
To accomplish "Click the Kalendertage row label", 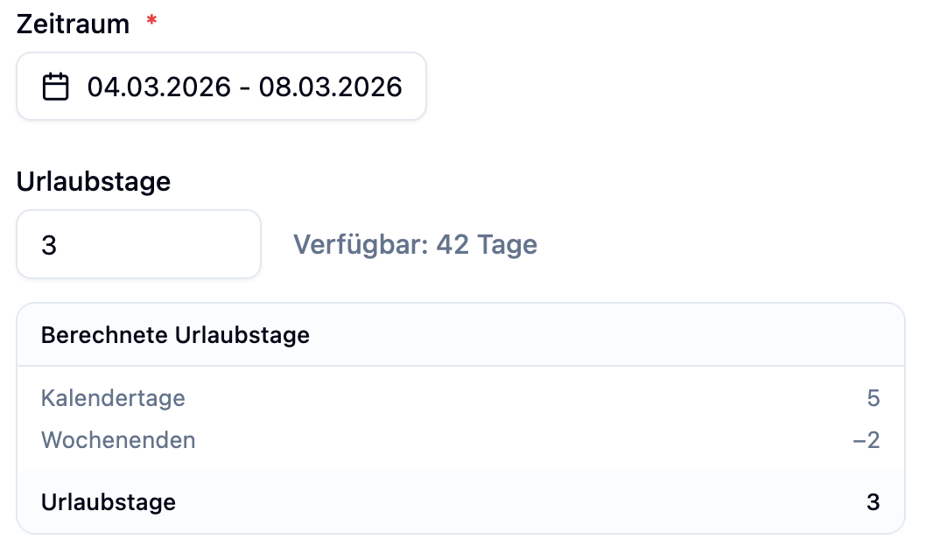I will point(113,398).
